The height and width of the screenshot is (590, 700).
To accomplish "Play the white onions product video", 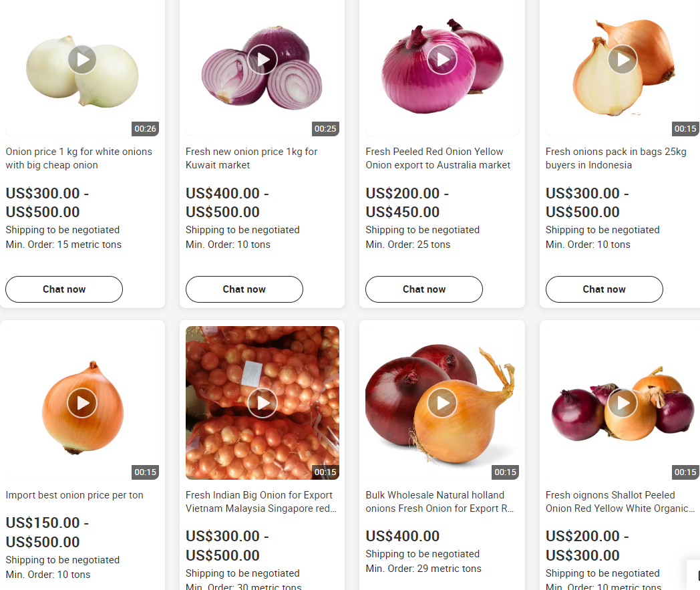I will (82, 59).
